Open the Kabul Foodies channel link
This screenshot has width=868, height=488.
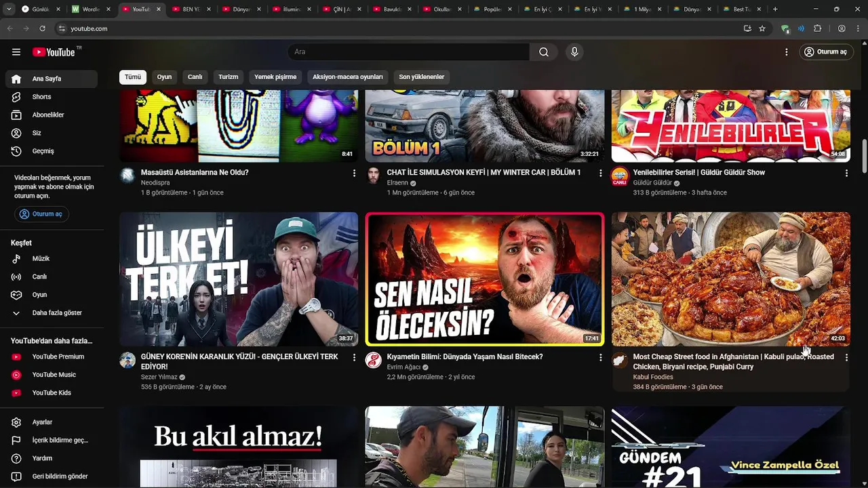pos(653,377)
